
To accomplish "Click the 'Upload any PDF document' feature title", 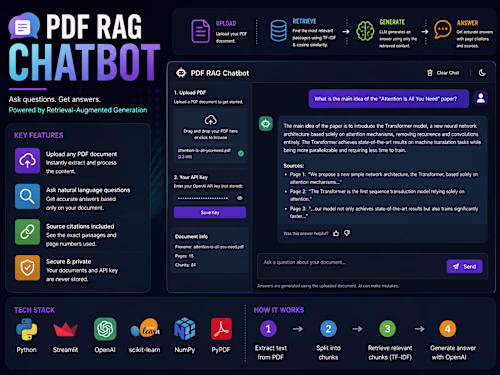I will coord(81,154).
